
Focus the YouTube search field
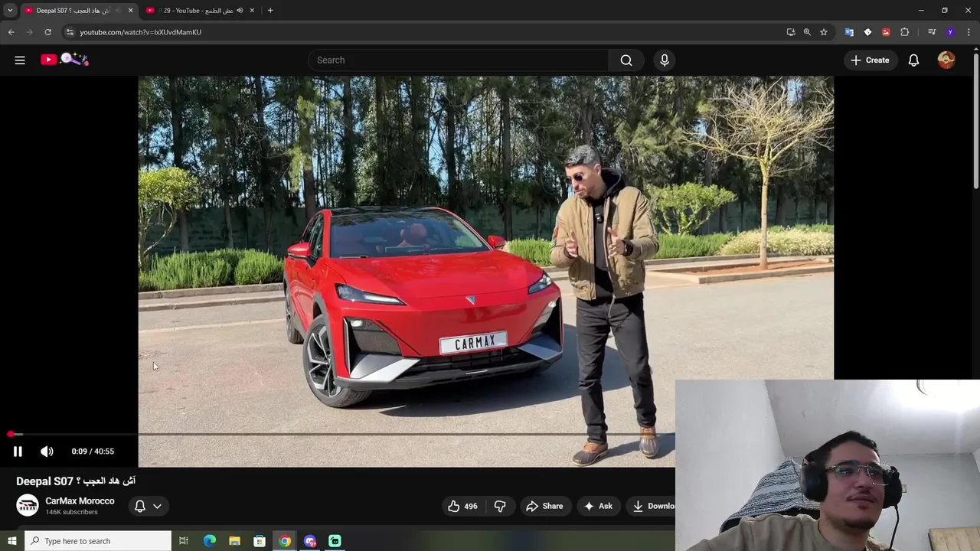pyautogui.click(x=459, y=60)
